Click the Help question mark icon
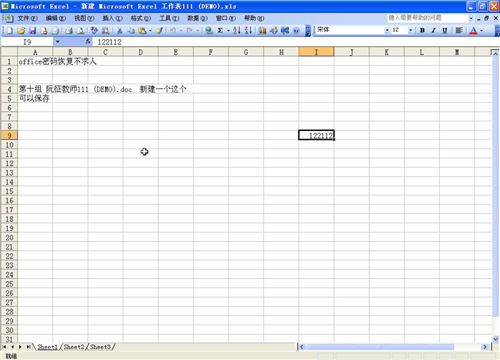 (x=296, y=31)
